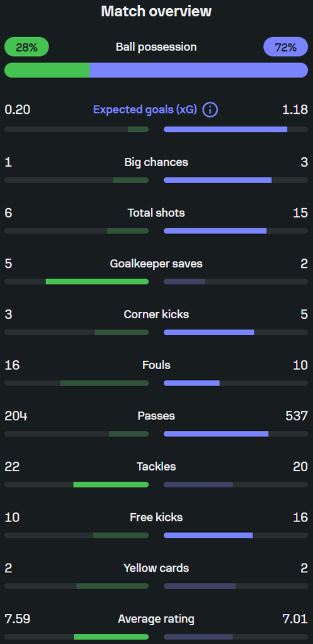Select the Match overview heading
313x644 pixels.
point(156,11)
